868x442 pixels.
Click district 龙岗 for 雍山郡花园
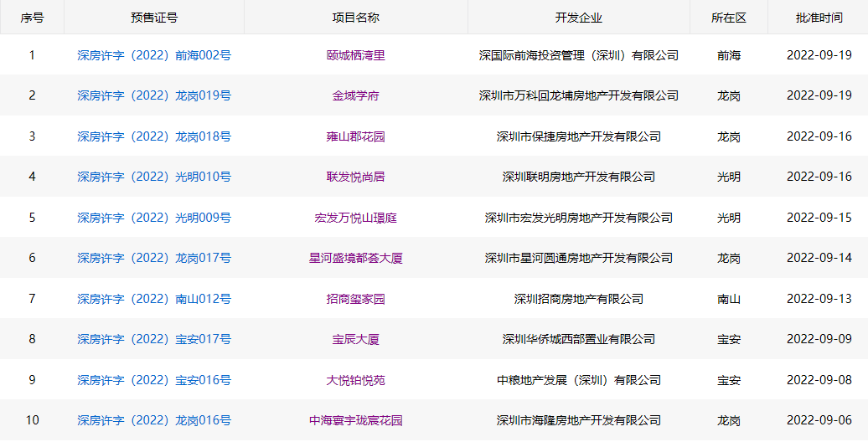[729, 136]
